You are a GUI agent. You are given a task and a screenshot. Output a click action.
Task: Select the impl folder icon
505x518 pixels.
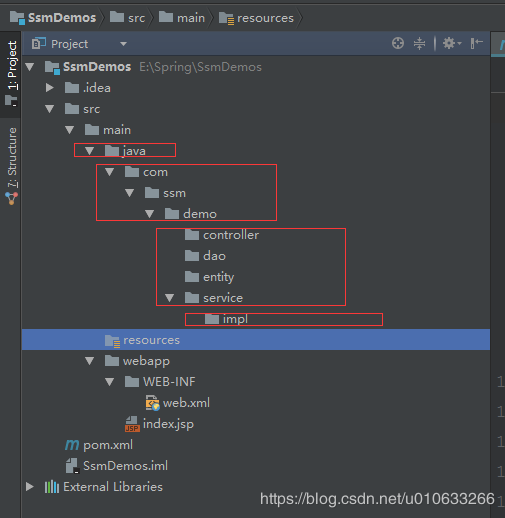click(212, 319)
